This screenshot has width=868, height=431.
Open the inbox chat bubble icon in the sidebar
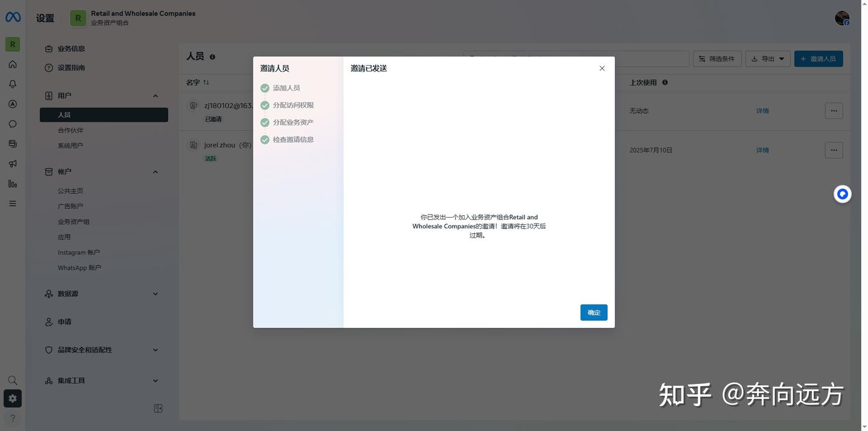(13, 124)
